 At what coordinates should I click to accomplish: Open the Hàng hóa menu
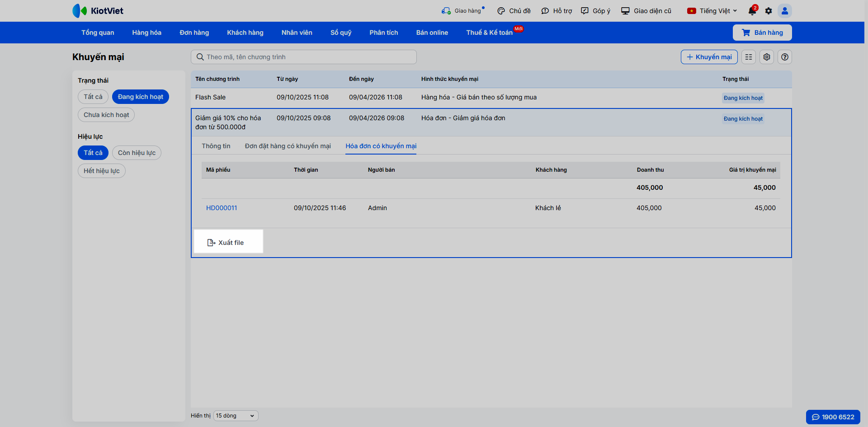pos(147,33)
